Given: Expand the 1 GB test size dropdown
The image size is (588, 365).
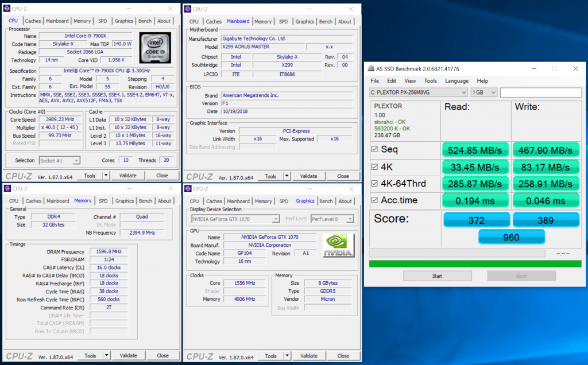Looking at the screenshot, I should click(x=484, y=92).
